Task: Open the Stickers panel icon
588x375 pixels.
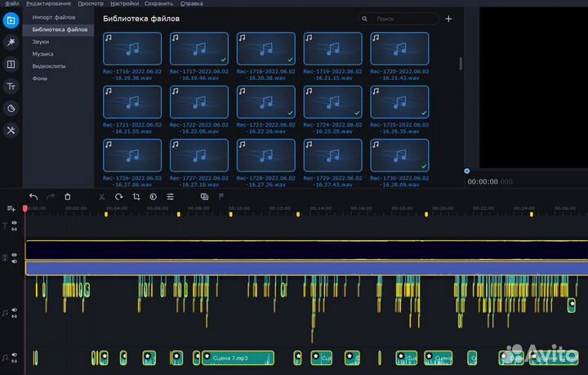Action: point(11,108)
